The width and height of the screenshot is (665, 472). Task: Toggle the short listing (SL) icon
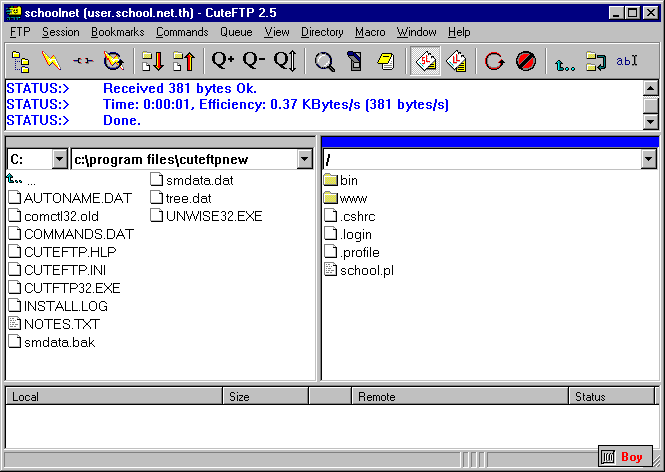[x=425, y=61]
